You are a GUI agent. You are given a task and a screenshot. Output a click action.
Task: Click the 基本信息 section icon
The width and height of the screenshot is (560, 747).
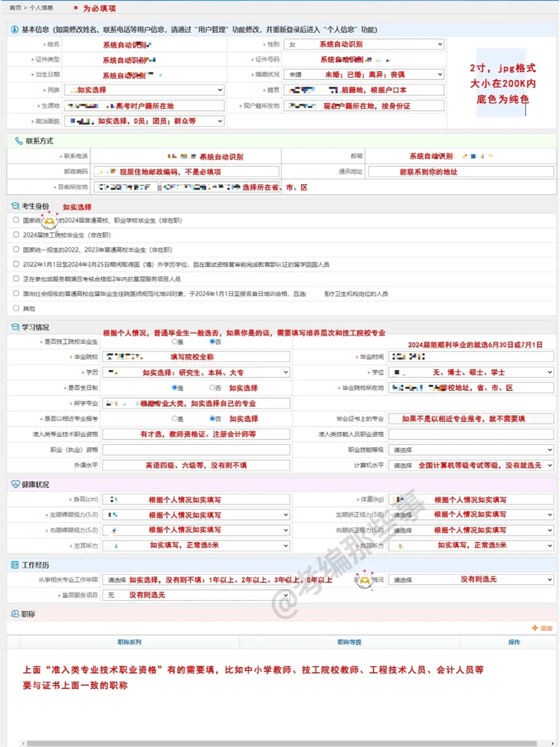pyautogui.click(x=15, y=30)
